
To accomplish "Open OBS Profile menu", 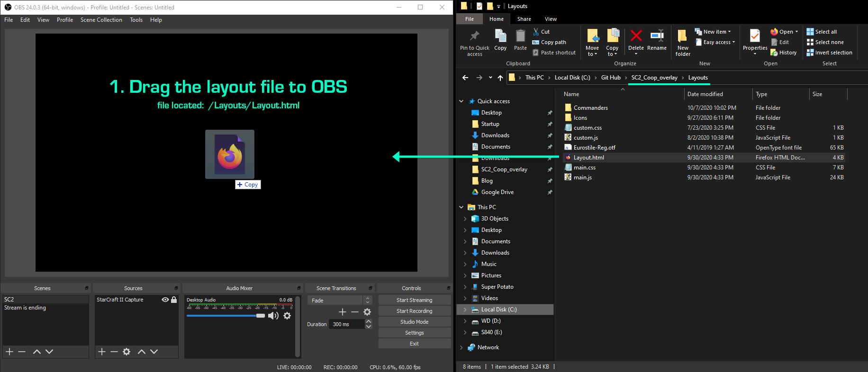I will 65,20.
